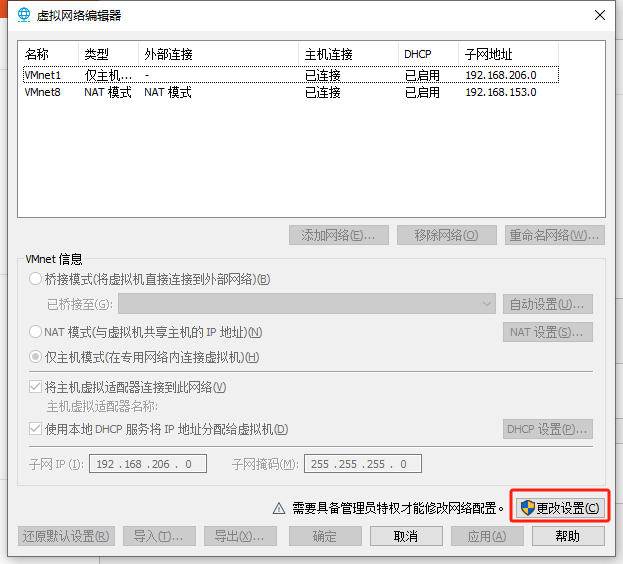Select 桥接模式 radio button
The width and height of the screenshot is (623, 564).
coord(35,279)
